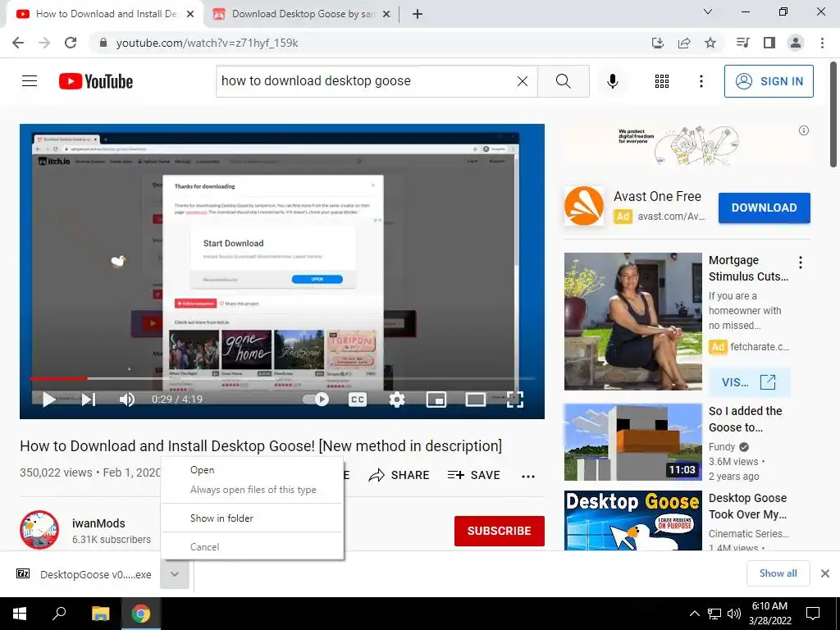Select Cancel in the download menu
The height and width of the screenshot is (630, 840).
pyautogui.click(x=253, y=547)
